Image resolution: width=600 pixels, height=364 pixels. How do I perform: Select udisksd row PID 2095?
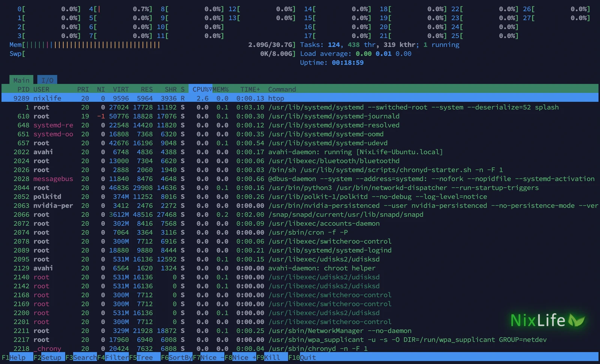pos(300,259)
